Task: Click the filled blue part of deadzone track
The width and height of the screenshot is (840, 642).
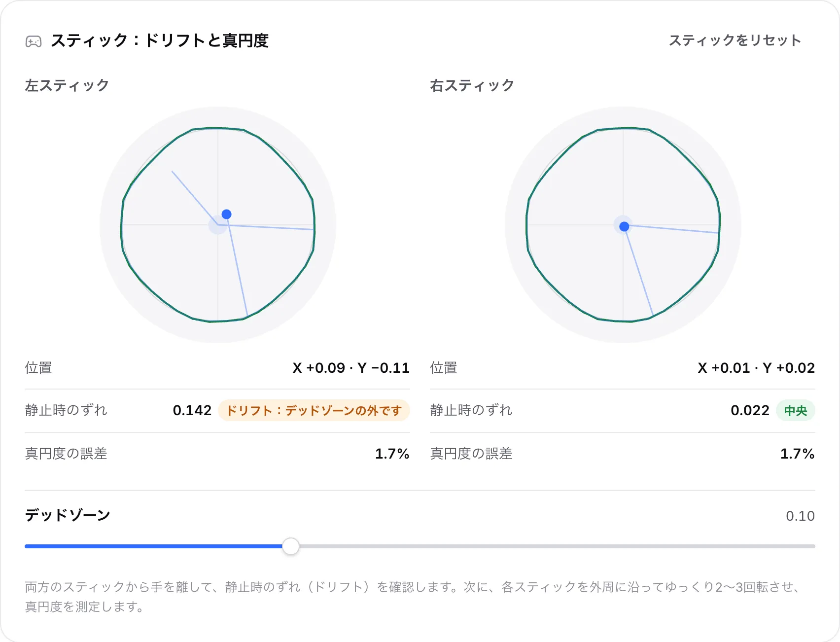Action: pos(153,546)
